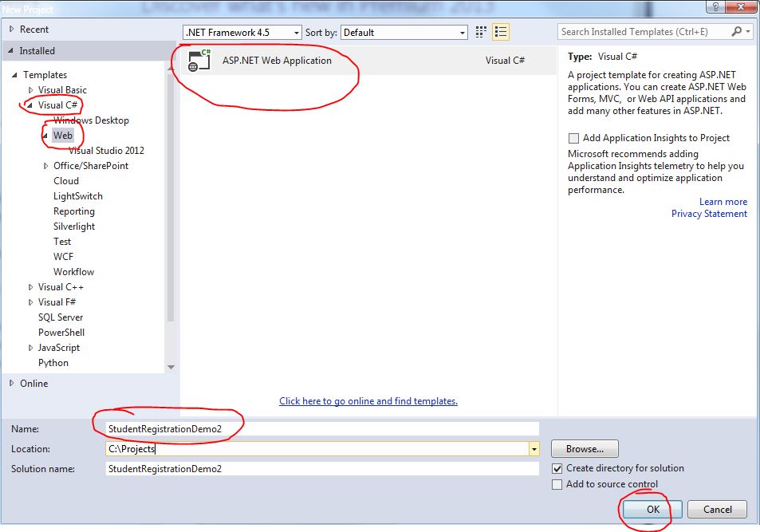Screen dimensions: 760x532
Task: Expand the JavaScript node
Action: (x=30, y=348)
